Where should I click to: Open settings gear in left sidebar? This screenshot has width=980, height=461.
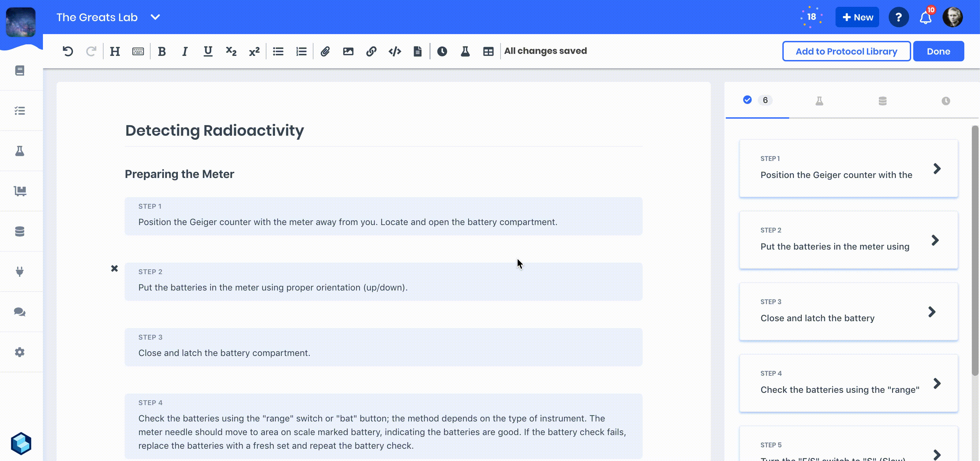coord(20,352)
